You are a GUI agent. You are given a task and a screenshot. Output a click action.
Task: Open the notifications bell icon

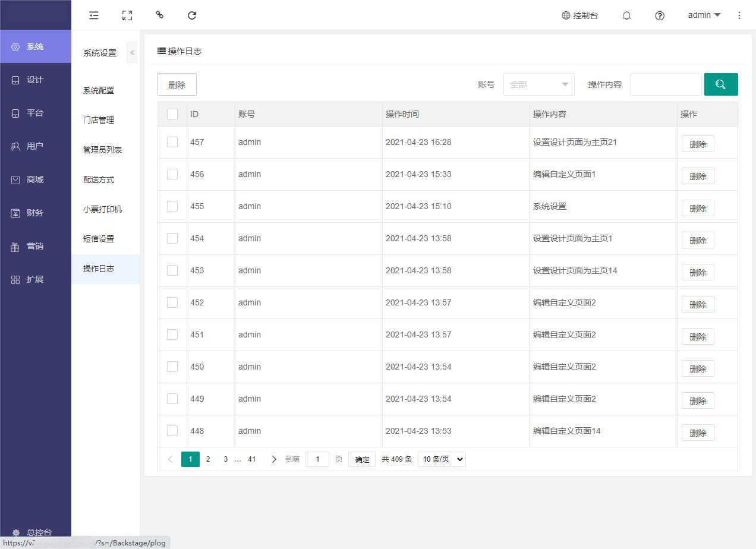click(626, 15)
